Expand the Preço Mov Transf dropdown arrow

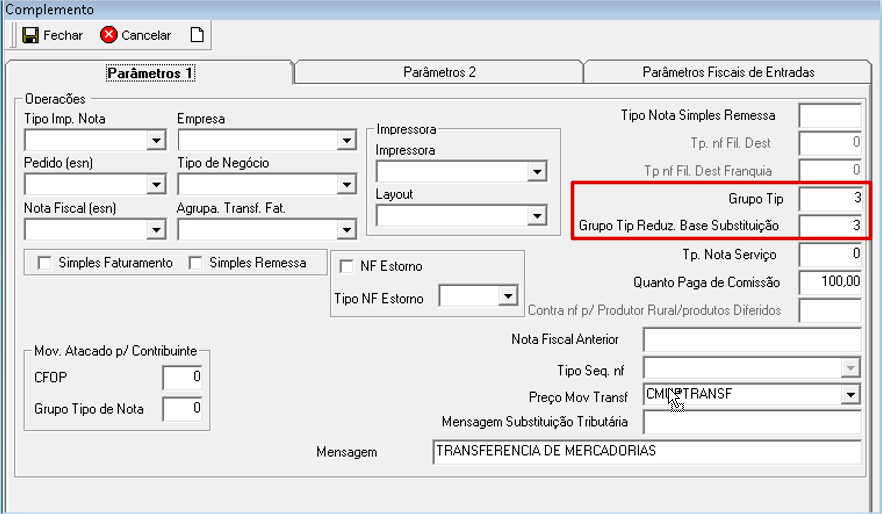[850, 395]
